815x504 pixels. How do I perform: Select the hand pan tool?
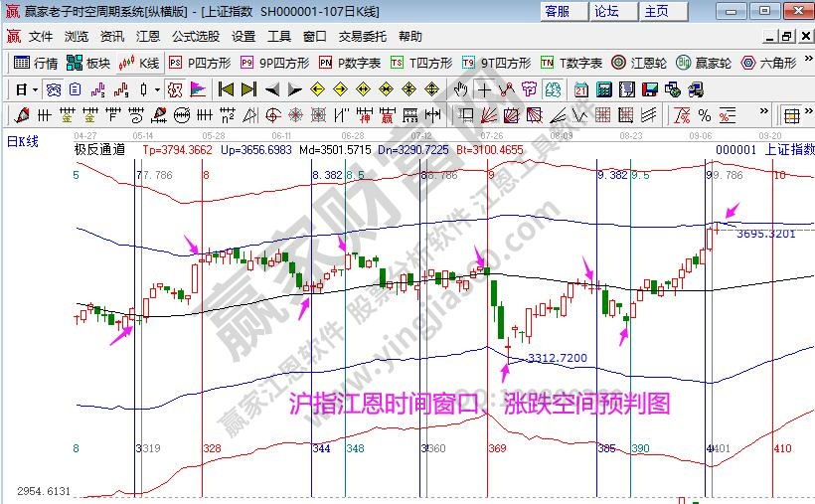461,88
